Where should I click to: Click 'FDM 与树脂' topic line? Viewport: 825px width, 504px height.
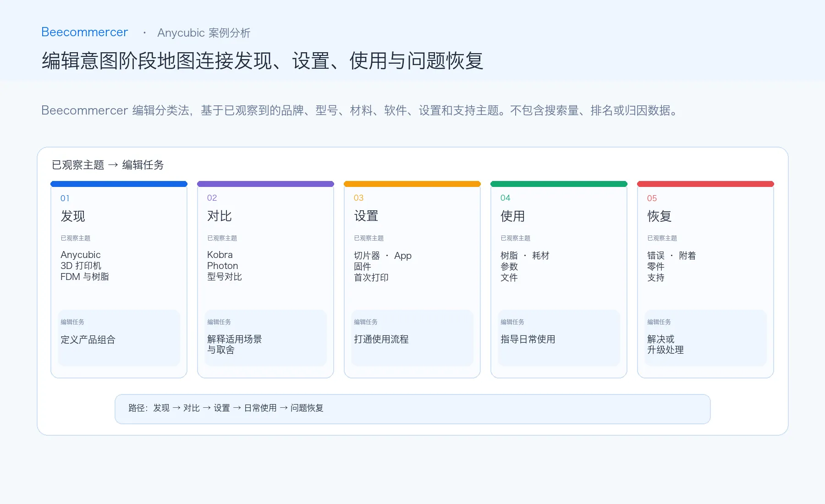coord(85,277)
